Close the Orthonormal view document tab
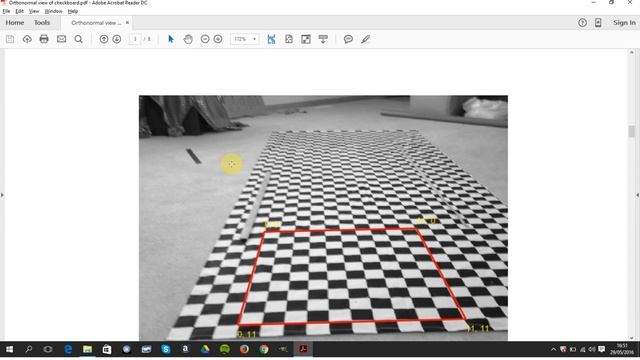Viewport: 640px width, 360px height. point(127,23)
